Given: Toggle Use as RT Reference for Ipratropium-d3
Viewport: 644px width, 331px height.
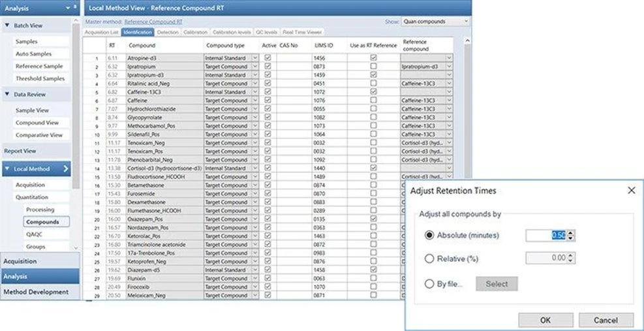Looking at the screenshot, I should click(373, 75).
